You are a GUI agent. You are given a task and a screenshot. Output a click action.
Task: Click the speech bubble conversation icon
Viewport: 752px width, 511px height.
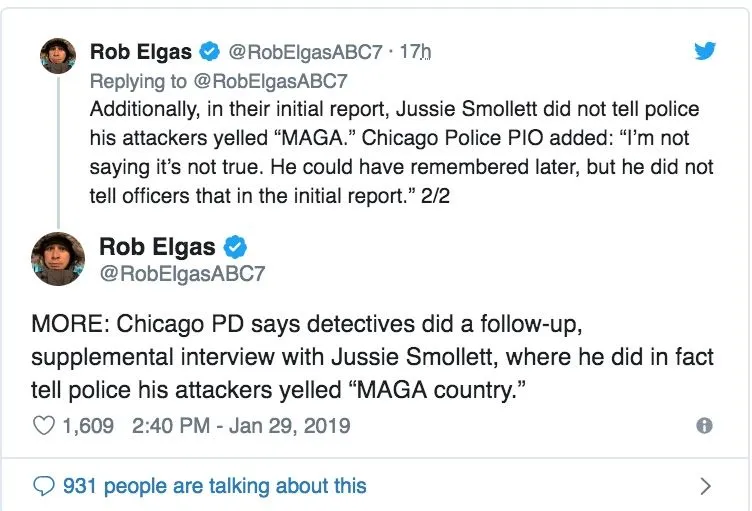(x=44, y=487)
